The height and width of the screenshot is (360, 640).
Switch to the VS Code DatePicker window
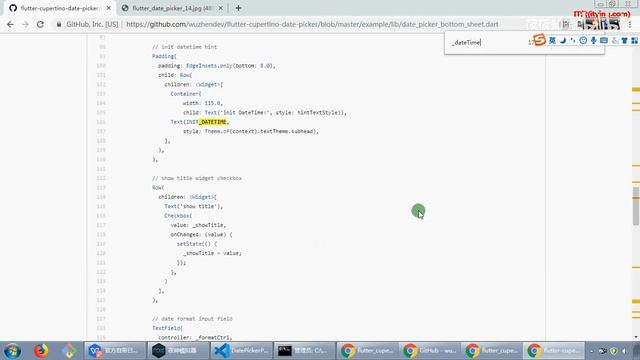coord(241,351)
